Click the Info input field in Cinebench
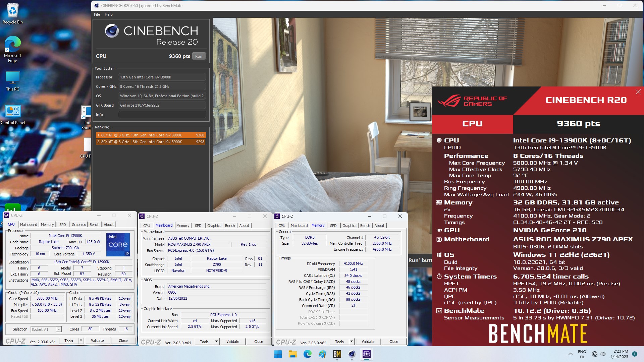Screen dimensions: 644x362 162,115
